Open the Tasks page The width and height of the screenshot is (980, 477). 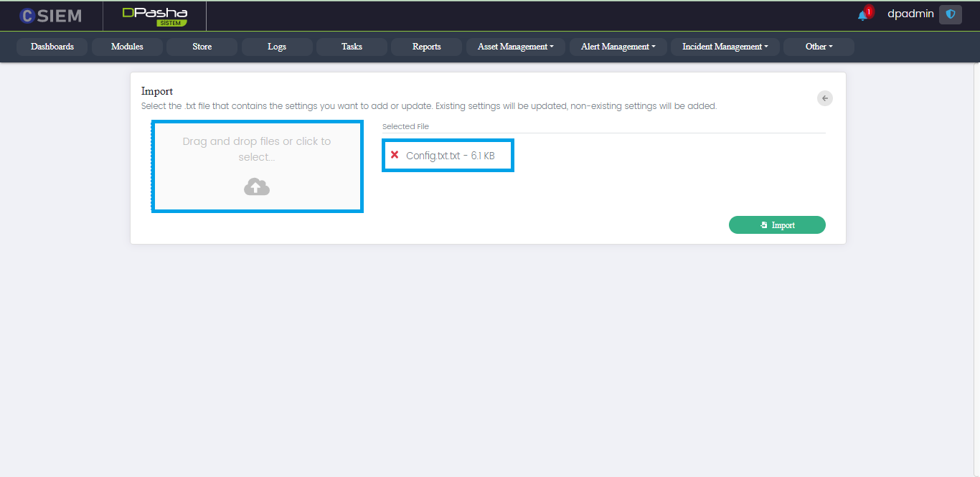[352, 47]
